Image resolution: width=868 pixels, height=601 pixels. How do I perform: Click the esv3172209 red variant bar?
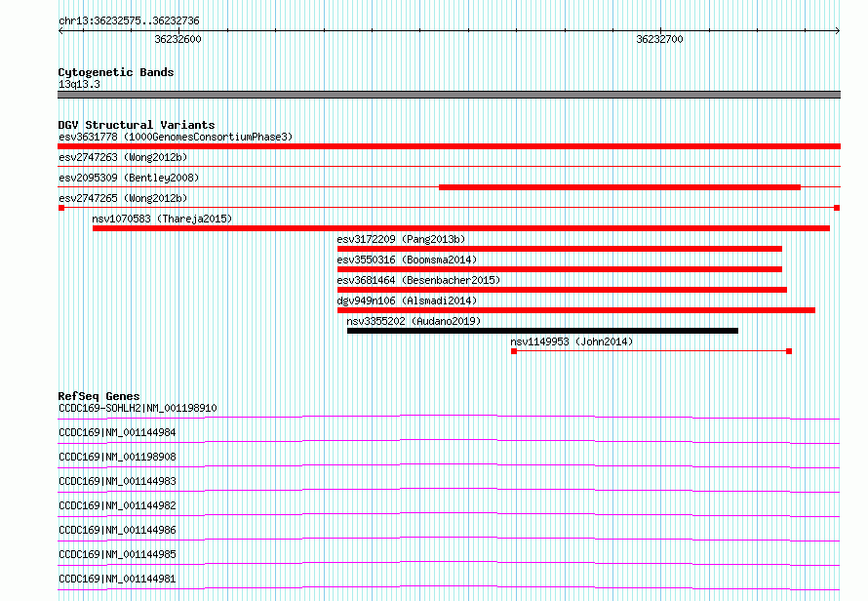click(x=560, y=249)
